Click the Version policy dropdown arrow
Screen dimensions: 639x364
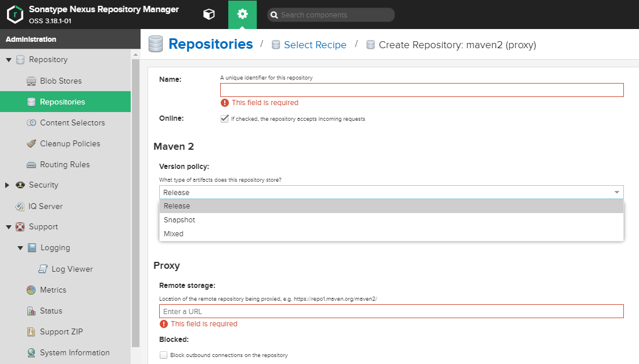coord(616,192)
